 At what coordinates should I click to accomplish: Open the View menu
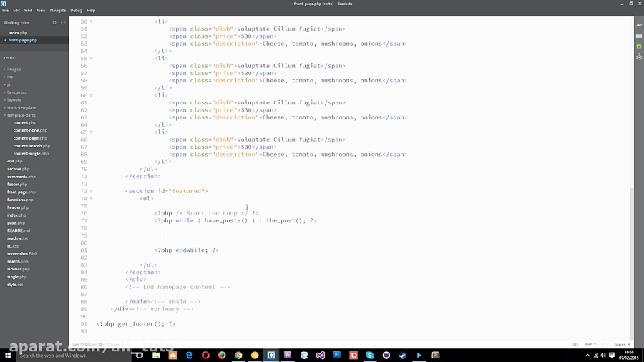[41, 10]
